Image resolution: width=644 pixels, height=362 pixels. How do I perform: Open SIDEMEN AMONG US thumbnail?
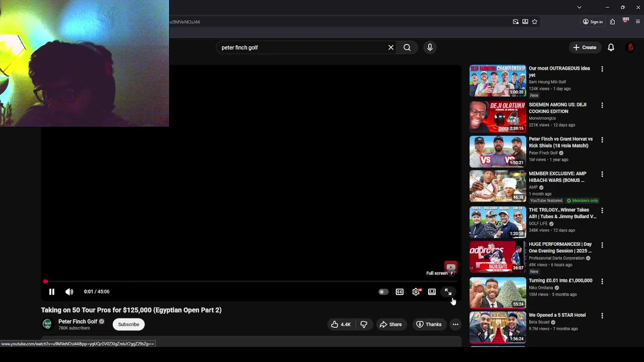point(498,117)
